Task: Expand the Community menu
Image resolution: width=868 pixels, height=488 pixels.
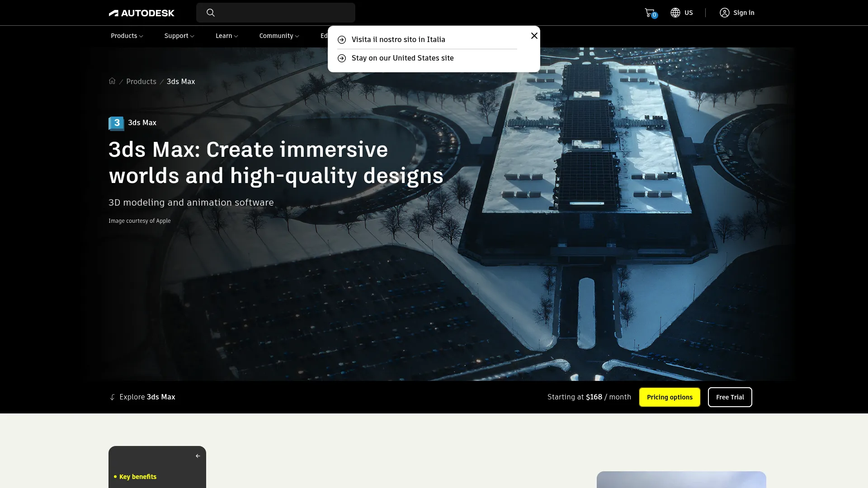Action: point(279,36)
